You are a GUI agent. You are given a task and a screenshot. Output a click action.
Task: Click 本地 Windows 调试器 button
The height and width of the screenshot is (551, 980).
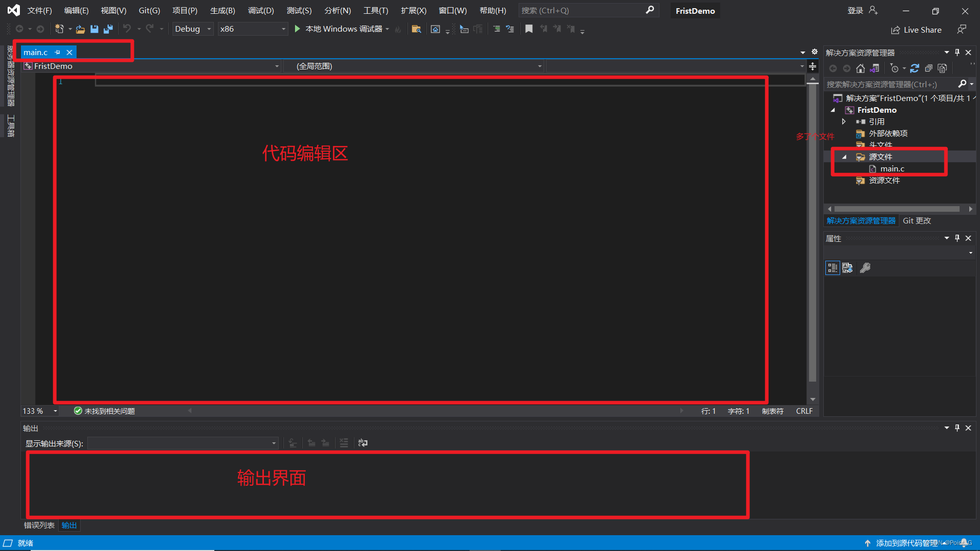click(340, 28)
